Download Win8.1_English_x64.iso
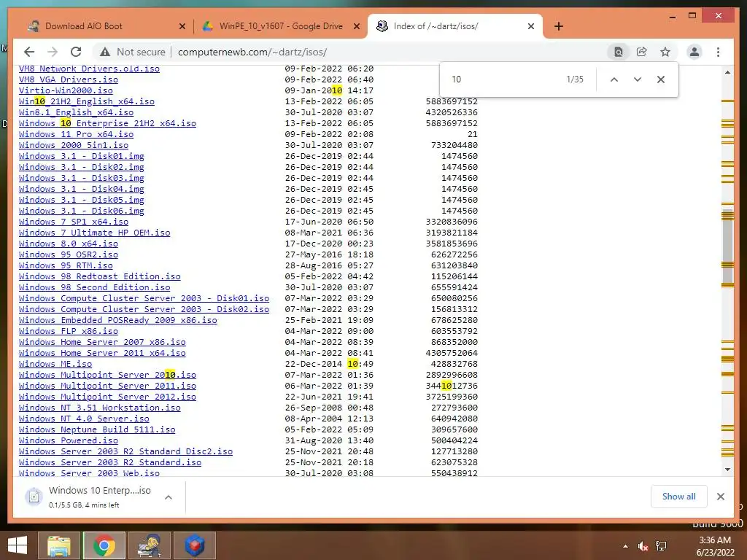 pyautogui.click(x=76, y=112)
